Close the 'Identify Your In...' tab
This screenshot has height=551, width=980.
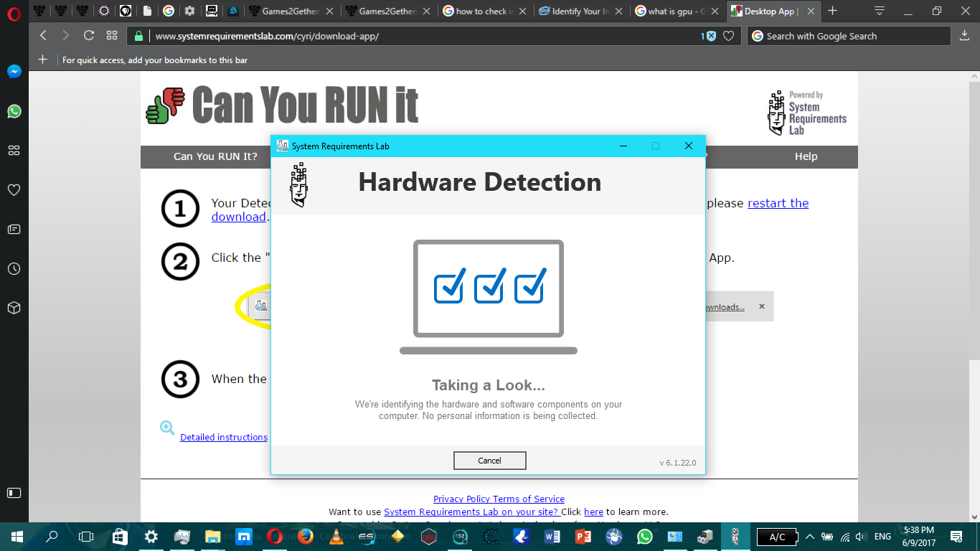(620, 11)
